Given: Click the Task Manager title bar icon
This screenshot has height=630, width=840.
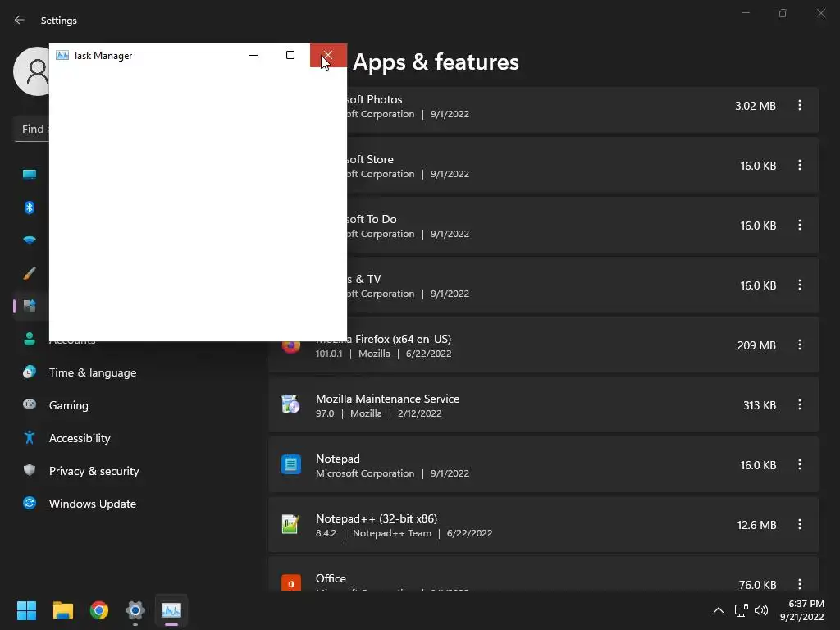Looking at the screenshot, I should (x=62, y=55).
